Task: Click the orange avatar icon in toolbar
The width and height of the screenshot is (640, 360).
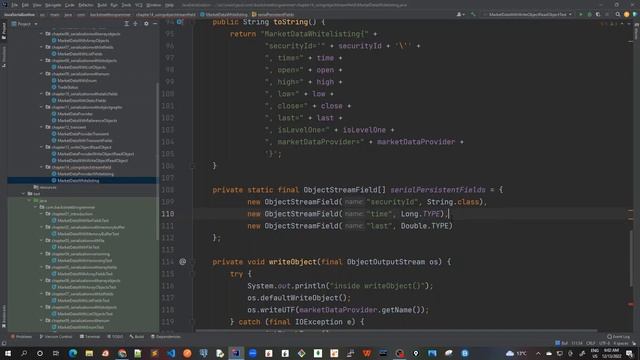Action: pos(627,14)
